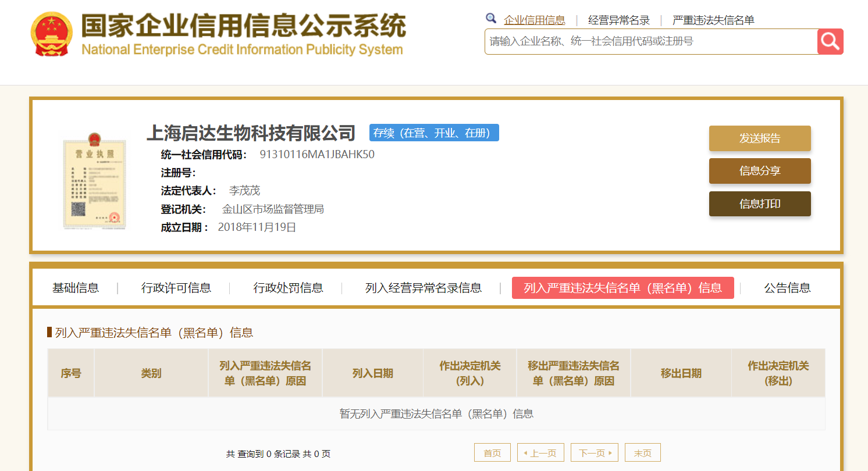Select the 经营异常名录 search category
Image resolution: width=868 pixels, height=471 pixels.
tap(619, 20)
